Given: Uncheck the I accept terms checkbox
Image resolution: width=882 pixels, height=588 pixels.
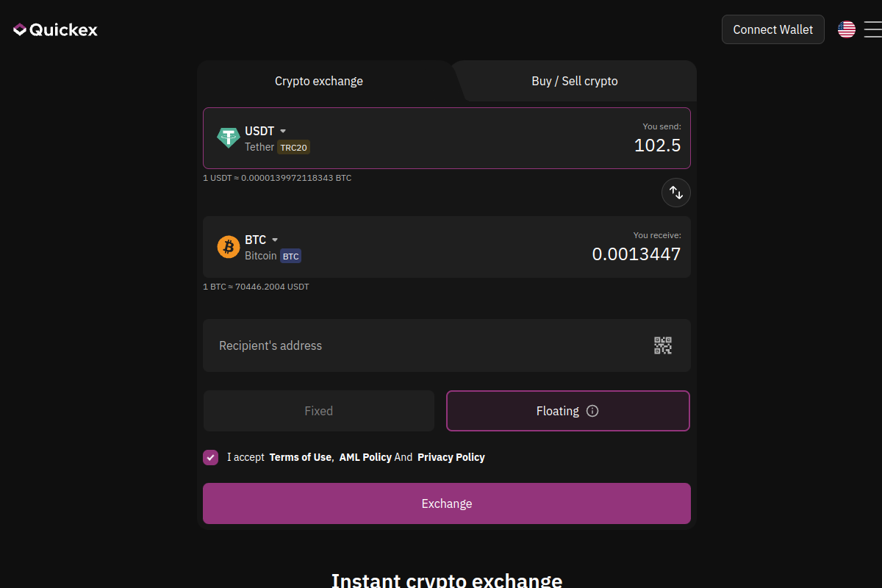Looking at the screenshot, I should (210, 457).
